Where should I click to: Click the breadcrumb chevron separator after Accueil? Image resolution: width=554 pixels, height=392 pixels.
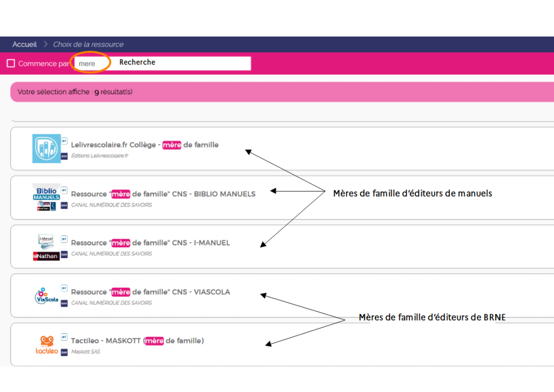click(x=46, y=44)
